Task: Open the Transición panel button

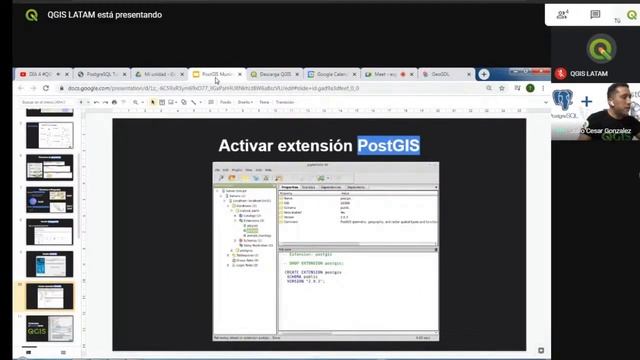Action: (285, 102)
